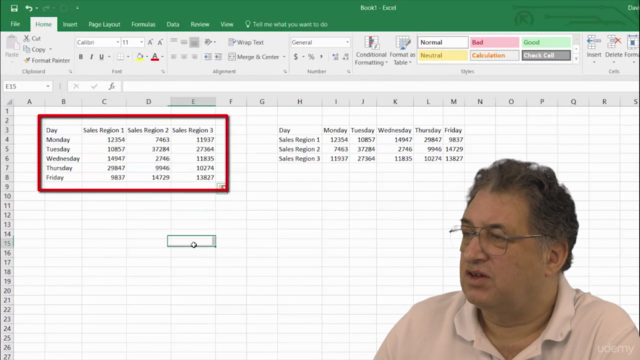Select column header H
Image resolution: width=640 pixels, height=360 pixels.
(x=300, y=102)
